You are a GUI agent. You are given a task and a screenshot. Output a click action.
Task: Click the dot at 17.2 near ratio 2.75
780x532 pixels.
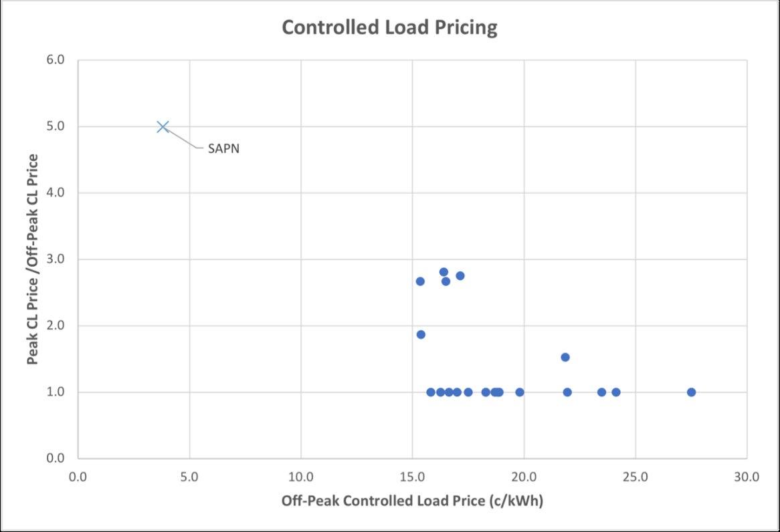click(460, 275)
